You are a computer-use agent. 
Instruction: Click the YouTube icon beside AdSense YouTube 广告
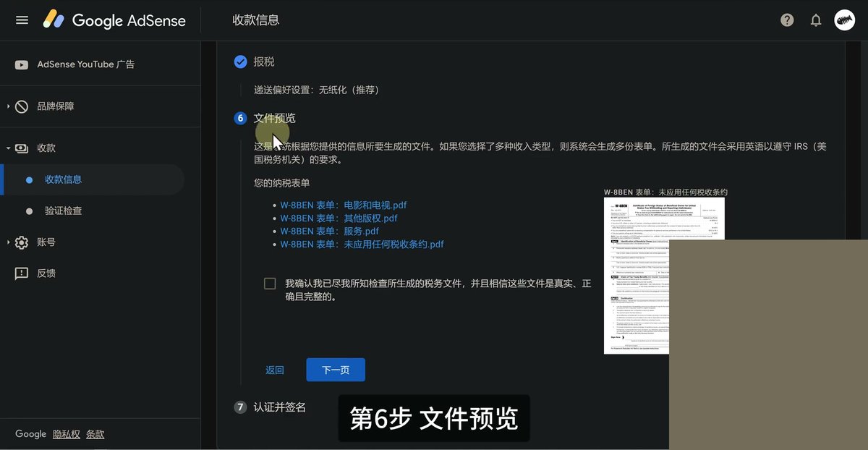click(x=22, y=64)
